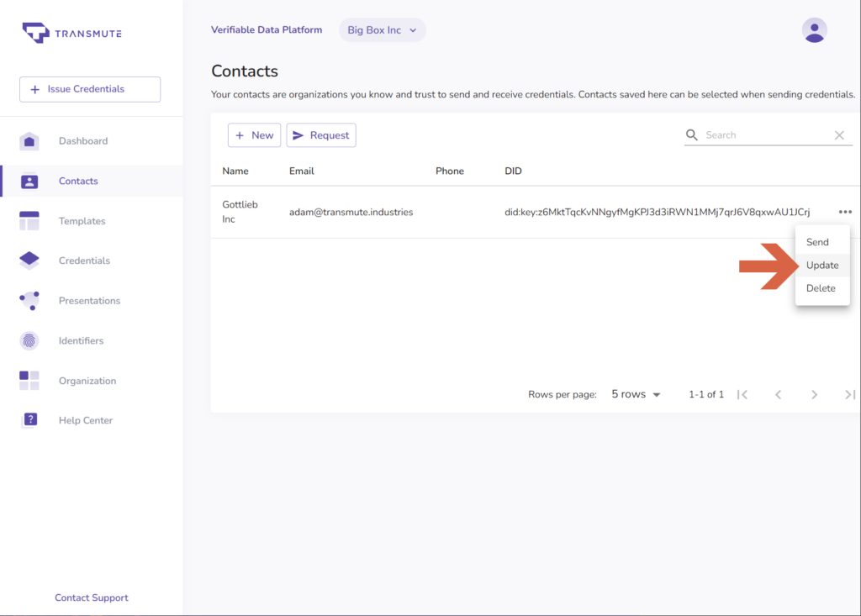This screenshot has height=616, width=861.
Task: Choose Send from the contact menu
Action: [822, 242]
